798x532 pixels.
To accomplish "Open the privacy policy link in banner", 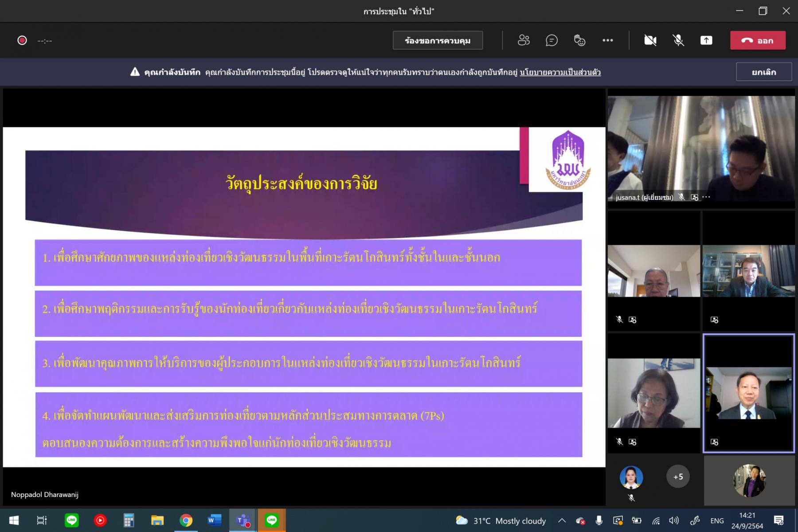I will point(560,72).
